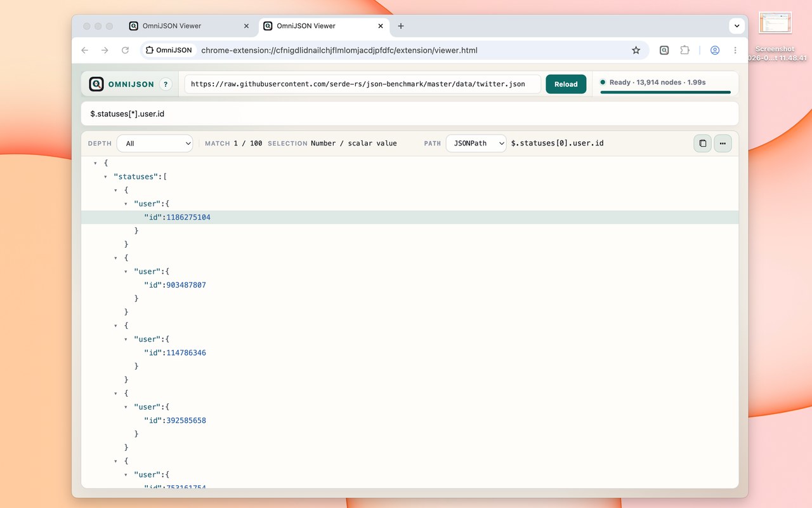Viewport: 812px width, 508px height.
Task: Open the Chrome three-dot menu
Action: [x=735, y=50]
